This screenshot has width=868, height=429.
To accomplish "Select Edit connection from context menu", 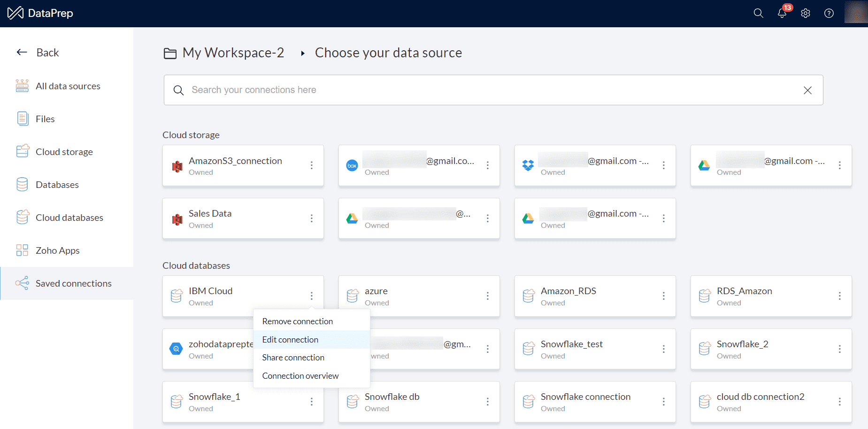I will 290,340.
